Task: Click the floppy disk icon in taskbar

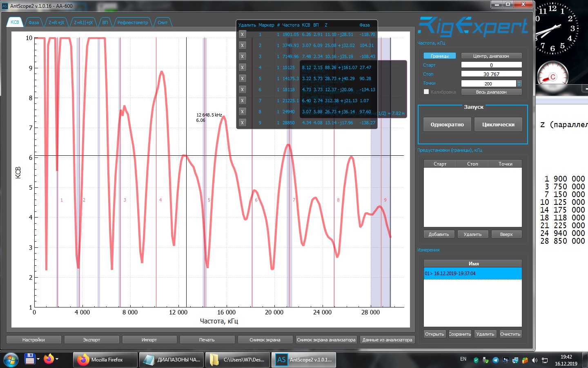Action: [30, 359]
